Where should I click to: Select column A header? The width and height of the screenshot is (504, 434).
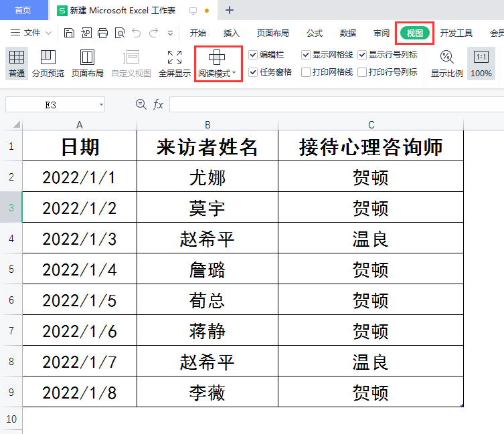(x=80, y=124)
